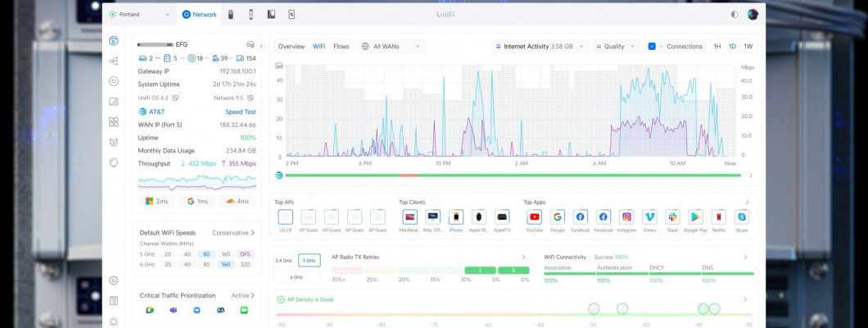This screenshot has width=868, height=328.
Task: Select 320 width in the 6 GHz row
Action: pos(245,264)
